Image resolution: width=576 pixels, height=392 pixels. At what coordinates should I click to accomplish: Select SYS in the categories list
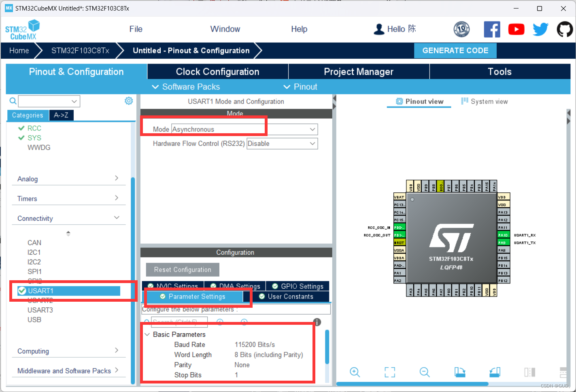coord(34,138)
